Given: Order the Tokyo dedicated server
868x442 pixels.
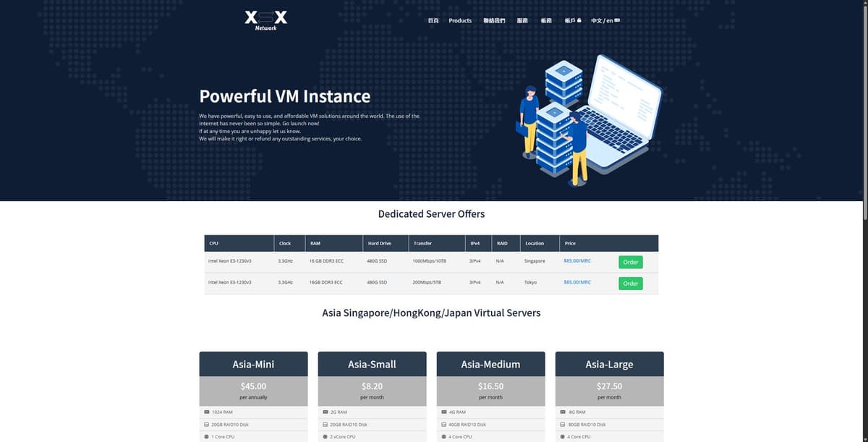Looking at the screenshot, I should (631, 283).
